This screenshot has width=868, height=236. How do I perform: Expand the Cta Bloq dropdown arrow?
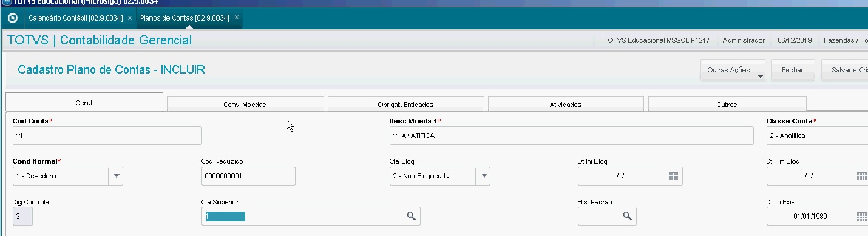click(x=483, y=176)
